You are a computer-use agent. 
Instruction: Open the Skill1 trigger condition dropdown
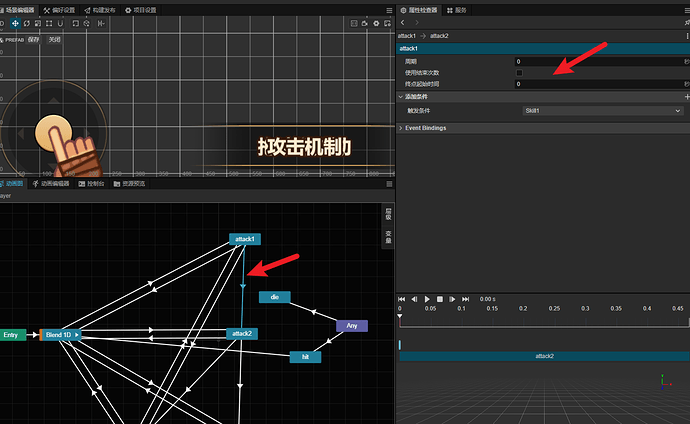(x=602, y=111)
